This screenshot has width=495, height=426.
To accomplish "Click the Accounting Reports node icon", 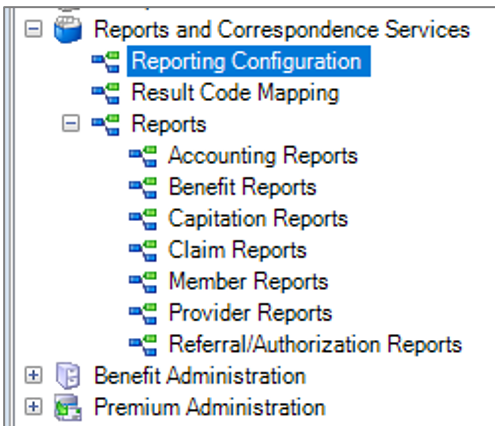I will [143, 156].
